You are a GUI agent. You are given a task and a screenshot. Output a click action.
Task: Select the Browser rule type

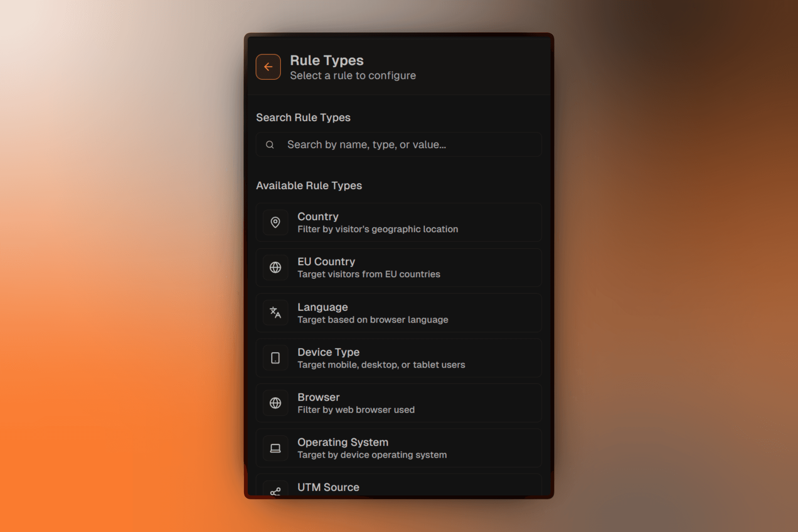click(x=399, y=403)
